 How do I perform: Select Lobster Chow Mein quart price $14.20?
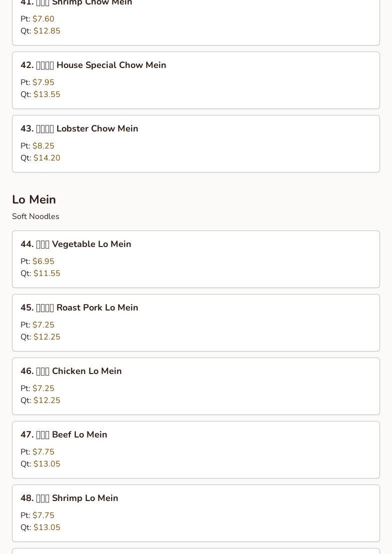tap(47, 158)
